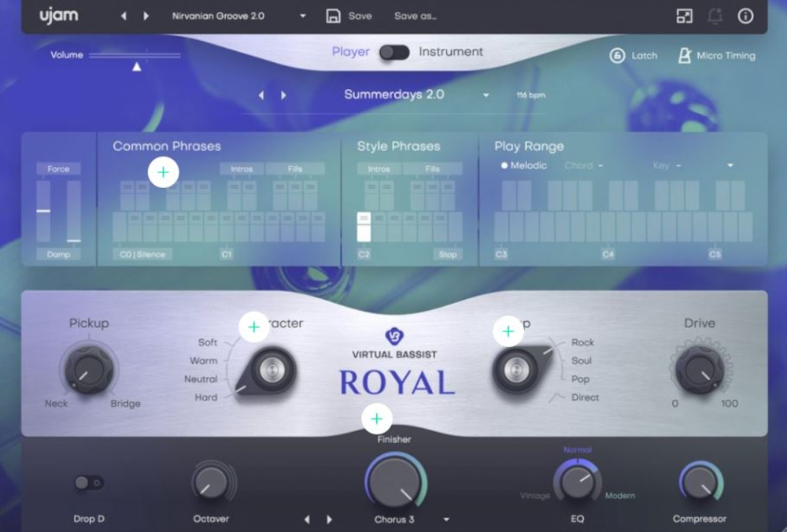Toggle the Player/Instrument switch
The width and height of the screenshot is (787, 532).
[x=394, y=52]
